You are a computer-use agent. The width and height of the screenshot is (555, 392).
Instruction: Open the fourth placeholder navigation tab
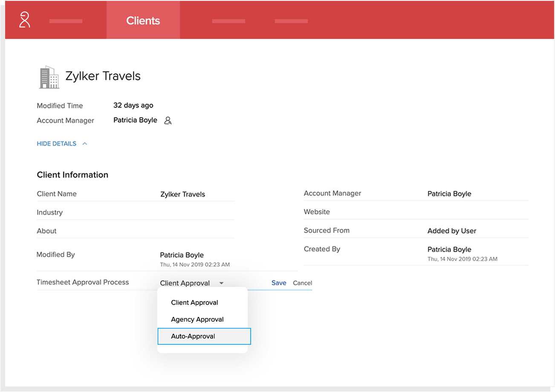(x=291, y=21)
